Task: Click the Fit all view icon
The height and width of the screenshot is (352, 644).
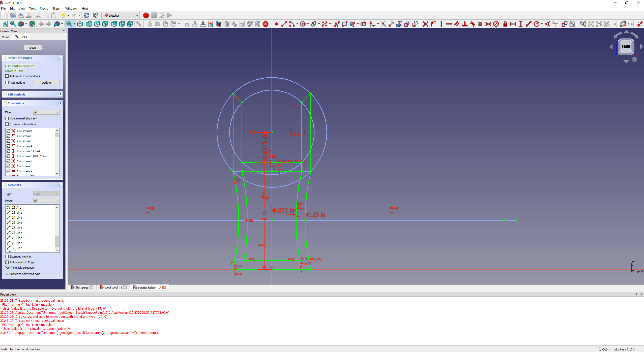Action: (x=5, y=24)
